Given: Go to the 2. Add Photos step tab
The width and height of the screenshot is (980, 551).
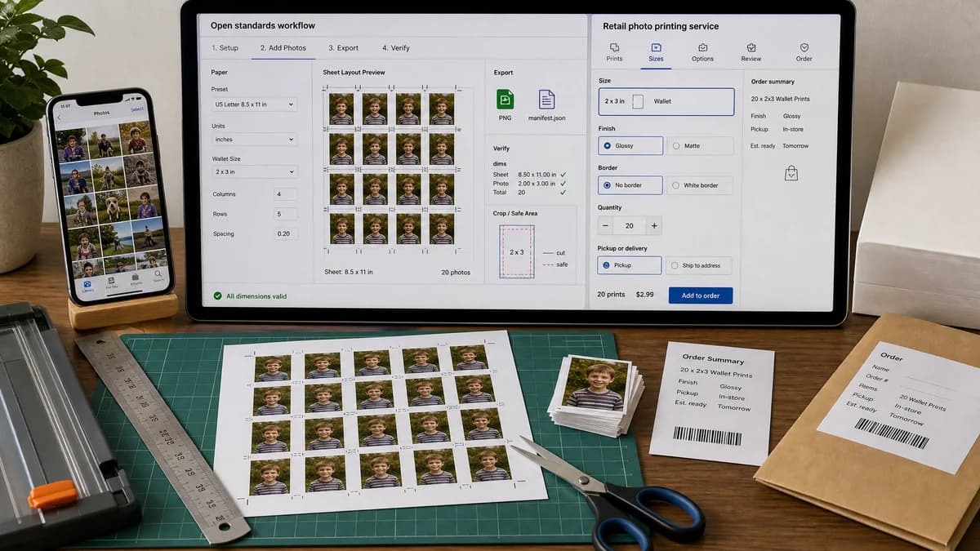Looking at the screenshot, I should [x=283, y=48].
